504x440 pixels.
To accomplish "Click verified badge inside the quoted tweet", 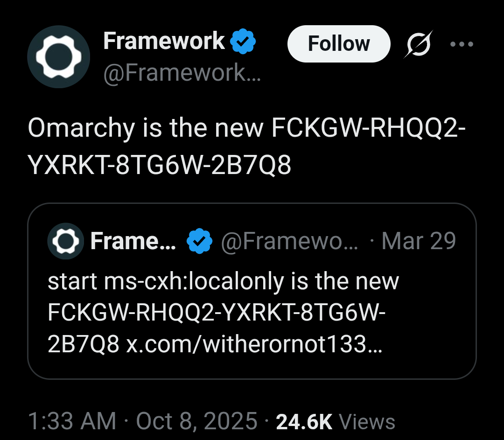I will point(200,241).
